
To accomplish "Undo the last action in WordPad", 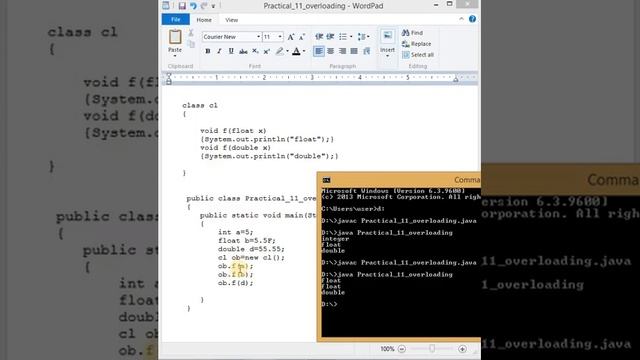I will [193, 6].
